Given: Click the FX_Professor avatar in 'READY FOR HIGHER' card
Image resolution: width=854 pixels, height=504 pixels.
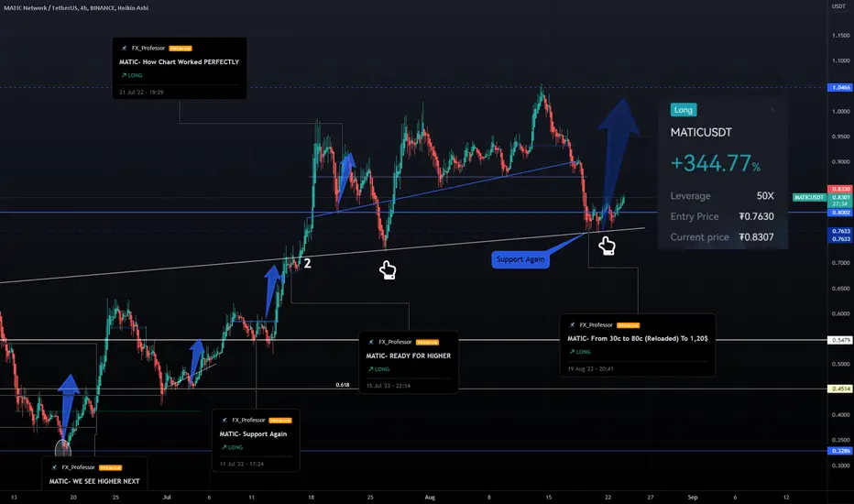Looking at the screenshot, I should [371, 342].
